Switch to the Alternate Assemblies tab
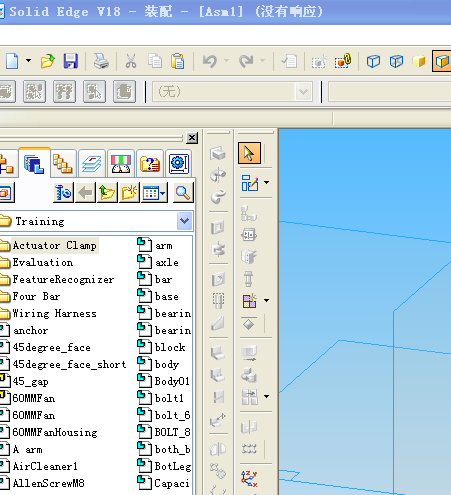This screenshot has height=495, width=451. coord(63,164)
